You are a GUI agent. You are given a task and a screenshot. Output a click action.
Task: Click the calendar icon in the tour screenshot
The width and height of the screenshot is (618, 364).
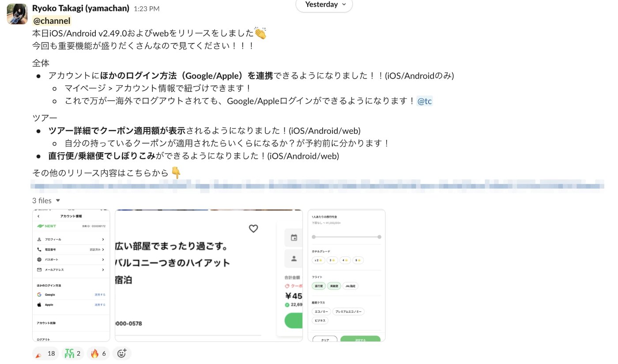294,238
